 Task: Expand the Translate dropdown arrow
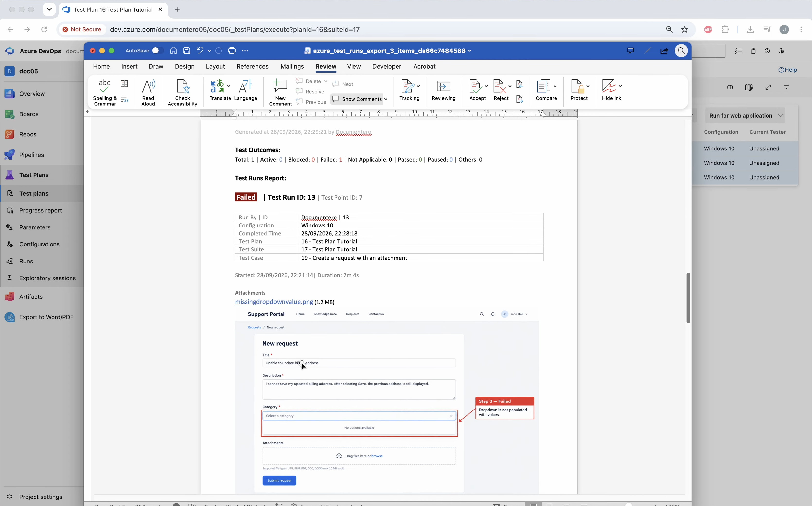[x=229, y=86]
